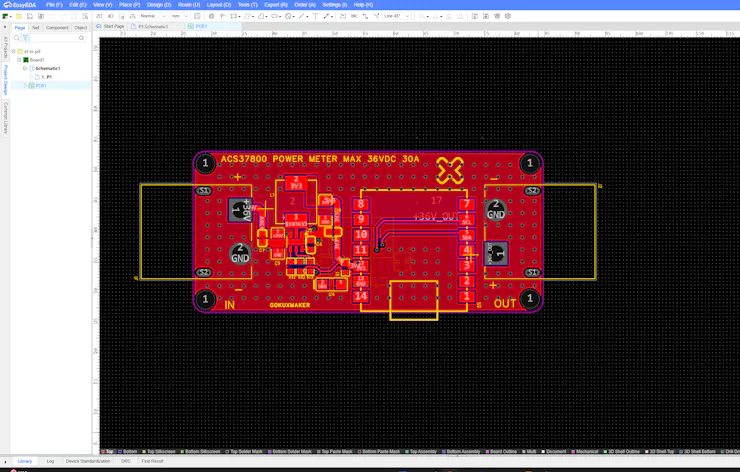Collapse the root project tree node
The height and width of the screenshot is (472, 740).
point(14,51)
